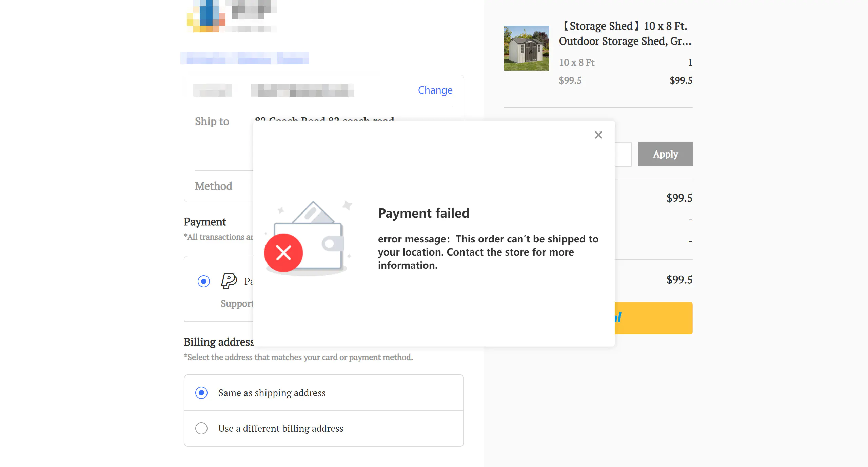Select Same as shipping address option
Screen dimensions: 868x467
click(201, 393)
